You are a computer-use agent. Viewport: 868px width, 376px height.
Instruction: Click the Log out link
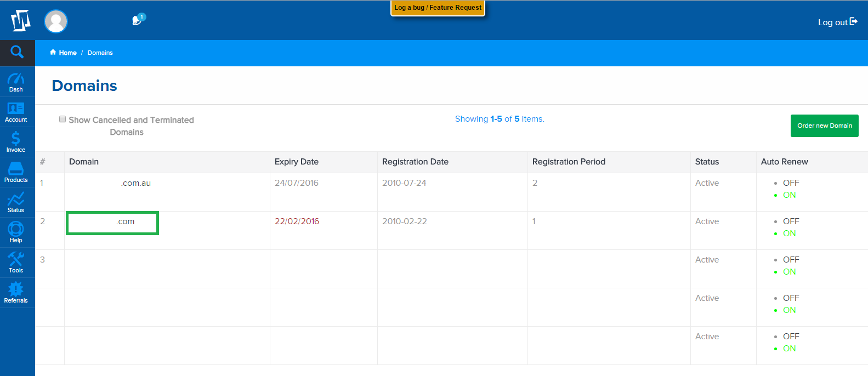(837, 22)
